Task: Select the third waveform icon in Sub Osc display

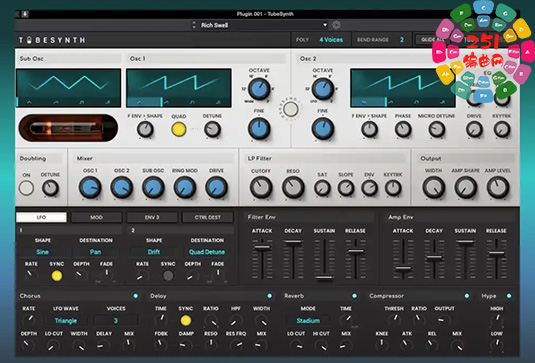Action: [x=82, y=102]
